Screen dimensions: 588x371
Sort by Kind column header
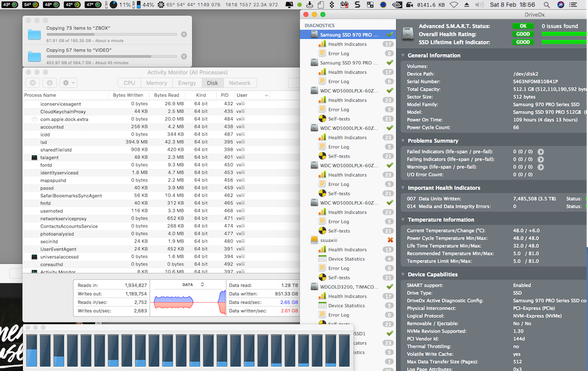[x=201, y=95]
